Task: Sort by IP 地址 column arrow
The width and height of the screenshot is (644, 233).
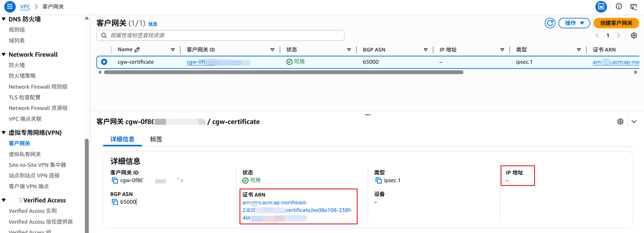Action: tap(502, 50)
